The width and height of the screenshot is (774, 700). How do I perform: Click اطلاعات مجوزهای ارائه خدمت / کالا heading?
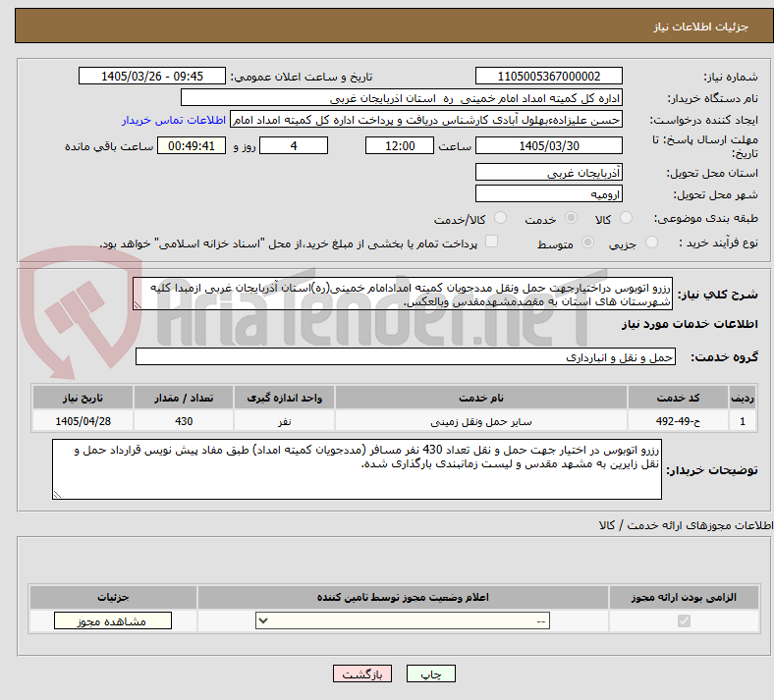click(686, 526)
